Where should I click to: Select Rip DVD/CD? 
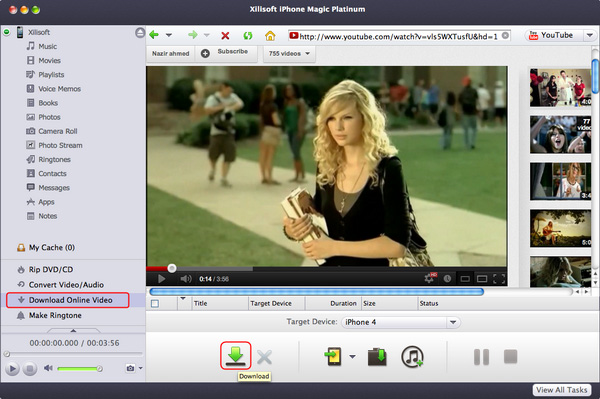(x=51, y=269)
